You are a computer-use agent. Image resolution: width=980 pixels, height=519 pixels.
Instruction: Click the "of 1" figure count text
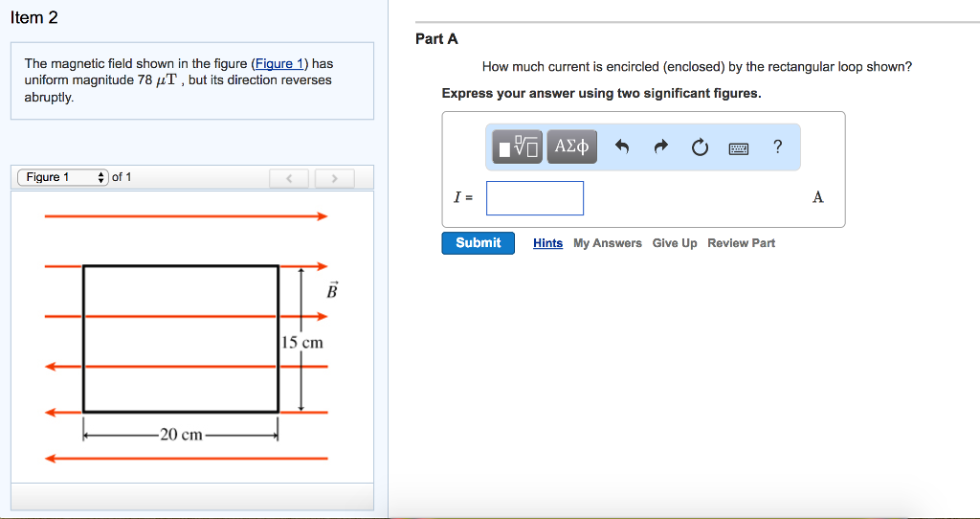tap(122, 177)
